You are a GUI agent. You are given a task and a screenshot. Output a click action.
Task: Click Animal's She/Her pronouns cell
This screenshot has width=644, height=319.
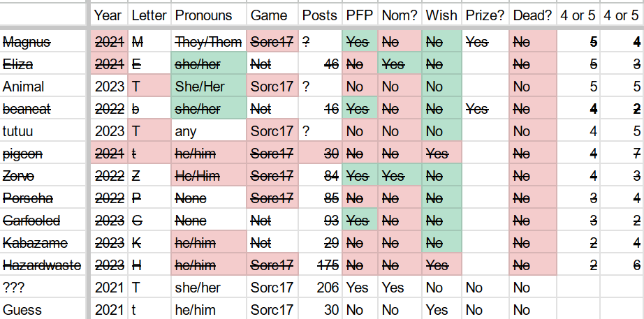click(x=209, y=87)
